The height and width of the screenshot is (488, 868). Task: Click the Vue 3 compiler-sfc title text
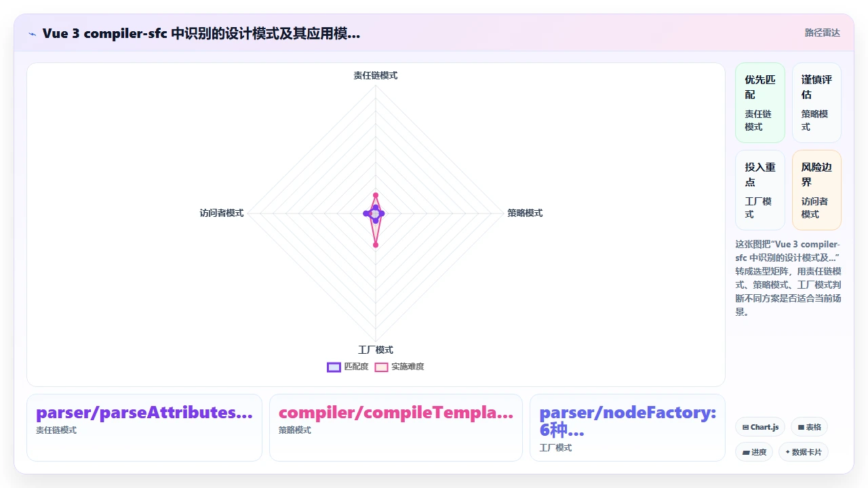pos(201,33)
